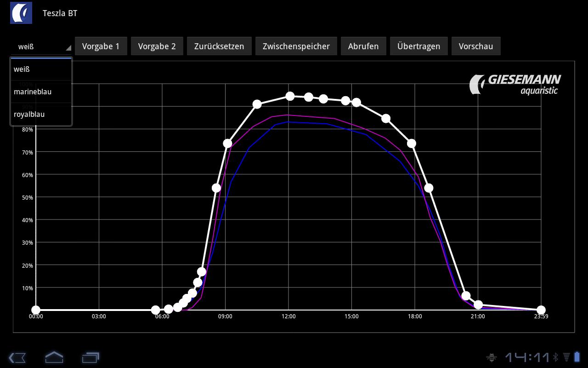Click the 12:00 time axis label
The height and width of the screenshot is (368, 588).
click(x=288, y=316)
